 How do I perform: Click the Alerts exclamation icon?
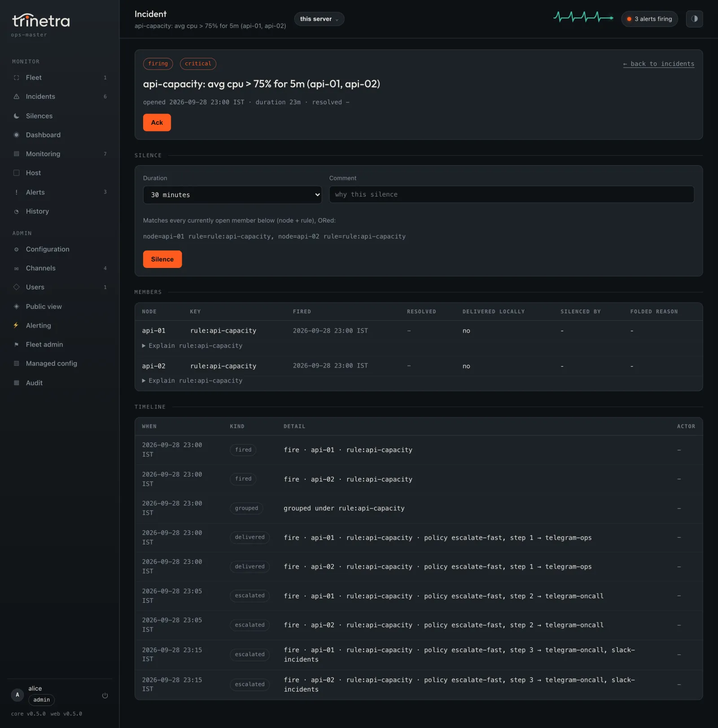[17, 192]
